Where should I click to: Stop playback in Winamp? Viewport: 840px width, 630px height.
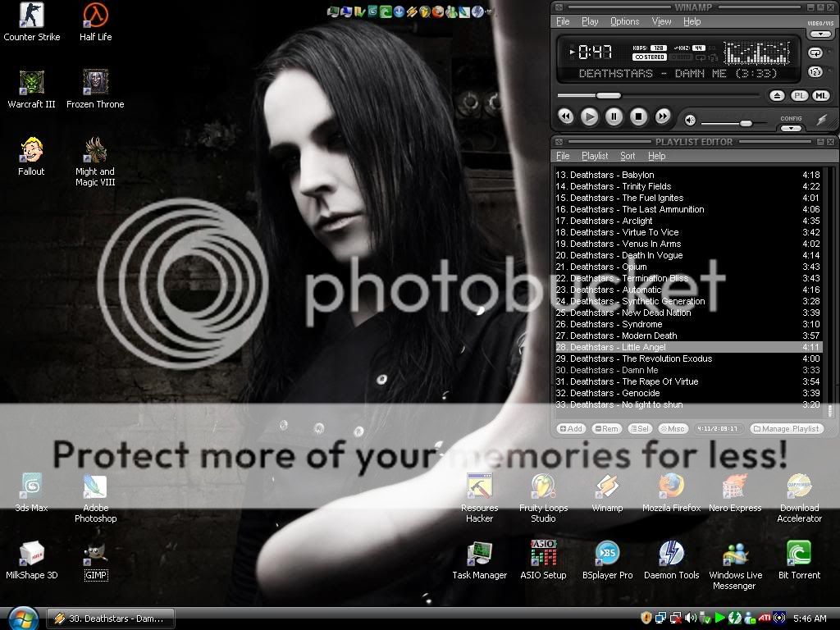(638, 116)
